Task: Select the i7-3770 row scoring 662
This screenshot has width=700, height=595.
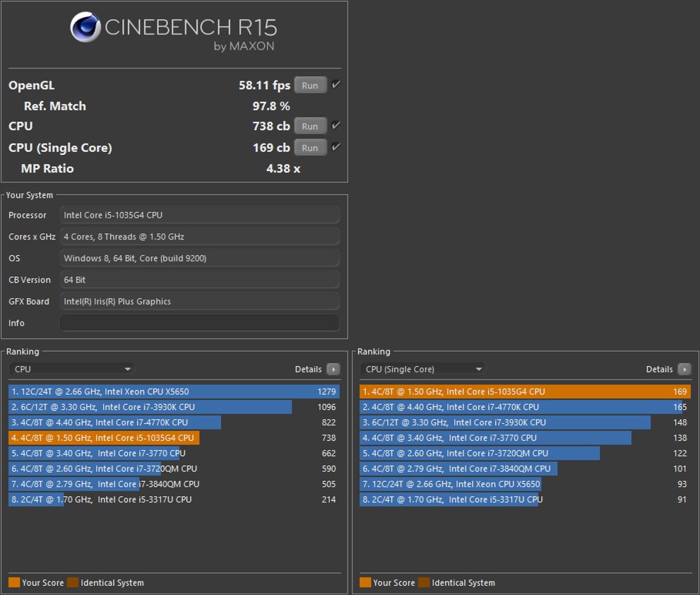Action: coord(174,454)
